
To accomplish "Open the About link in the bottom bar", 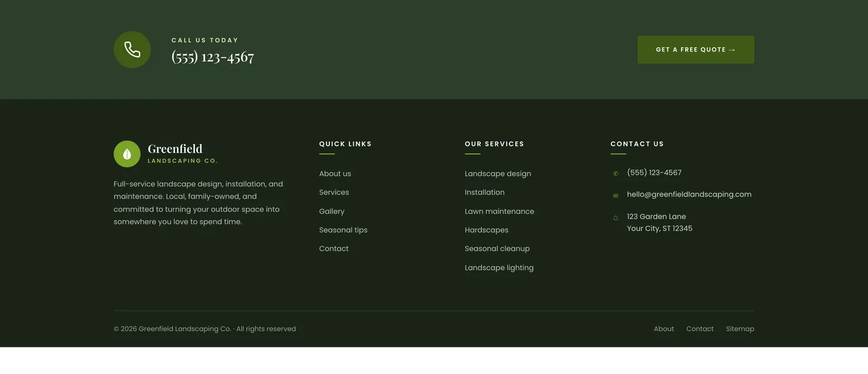I will pos(664,329).
